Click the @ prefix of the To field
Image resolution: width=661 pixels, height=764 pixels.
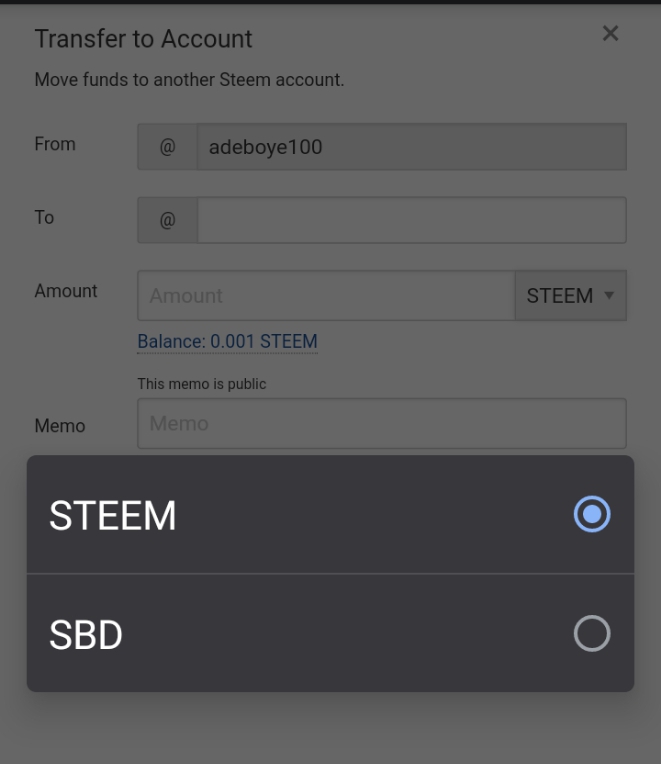167,221
